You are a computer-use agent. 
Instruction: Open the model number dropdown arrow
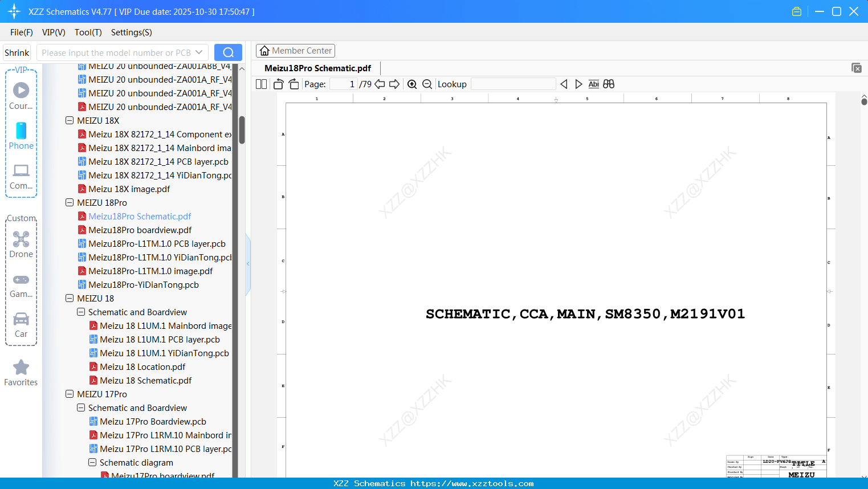[199, 52]
